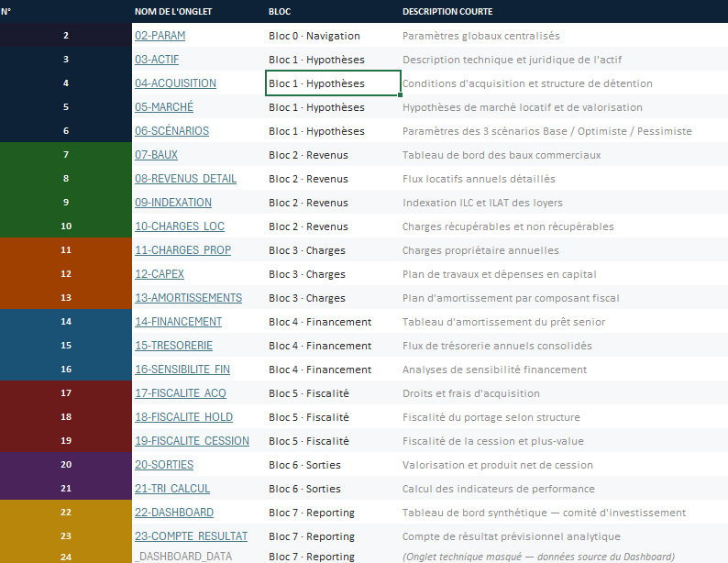Open the 06-SCÉNARIOS link

pyautogui.click(x=171, y=131)
